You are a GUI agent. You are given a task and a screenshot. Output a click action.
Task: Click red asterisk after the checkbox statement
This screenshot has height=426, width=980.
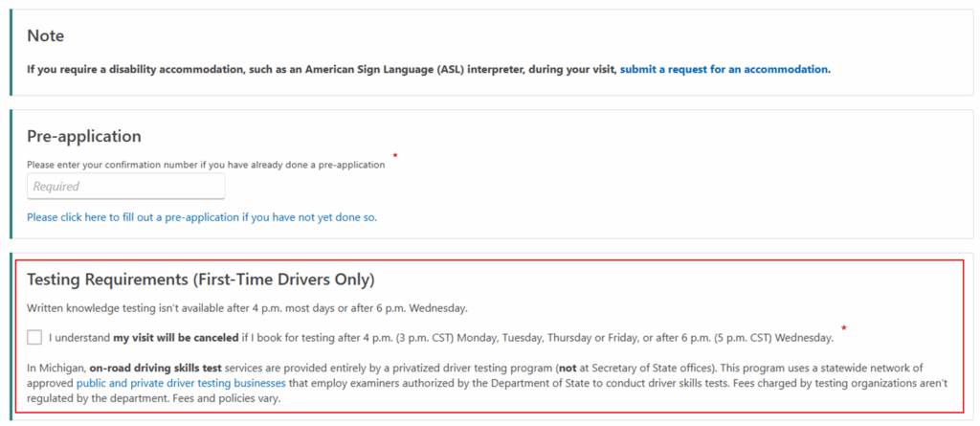pos(843,329)
